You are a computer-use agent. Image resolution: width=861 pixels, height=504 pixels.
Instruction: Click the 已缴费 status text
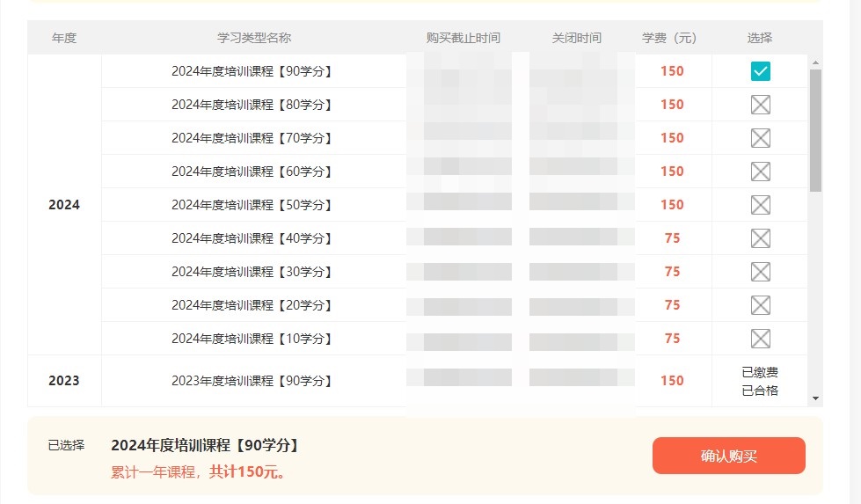click(760, 372)
